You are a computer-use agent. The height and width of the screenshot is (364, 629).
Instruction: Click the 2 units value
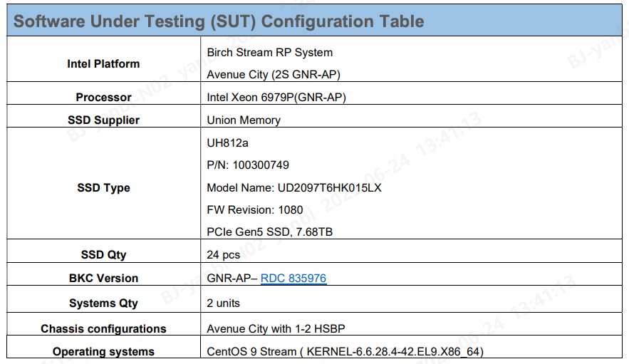pos(223,303)
